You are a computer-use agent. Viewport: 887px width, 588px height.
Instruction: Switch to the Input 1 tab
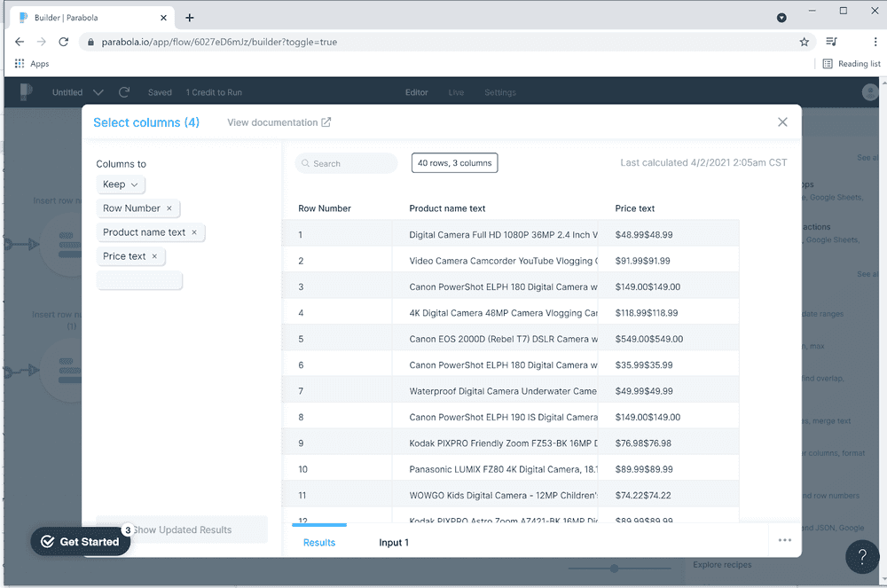[x=394, y=542]
